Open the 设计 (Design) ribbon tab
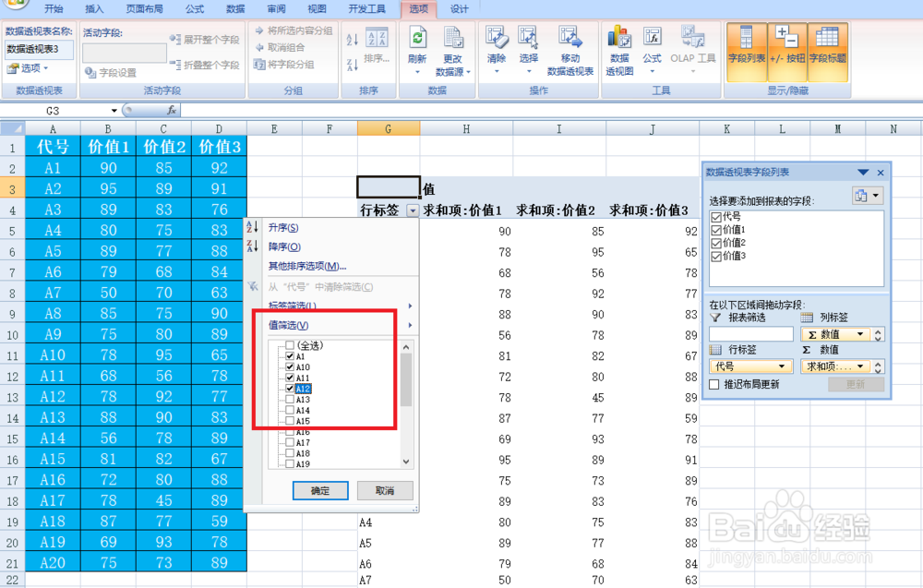The width and height of the screenshot is (923, 588). coord(459,9)
